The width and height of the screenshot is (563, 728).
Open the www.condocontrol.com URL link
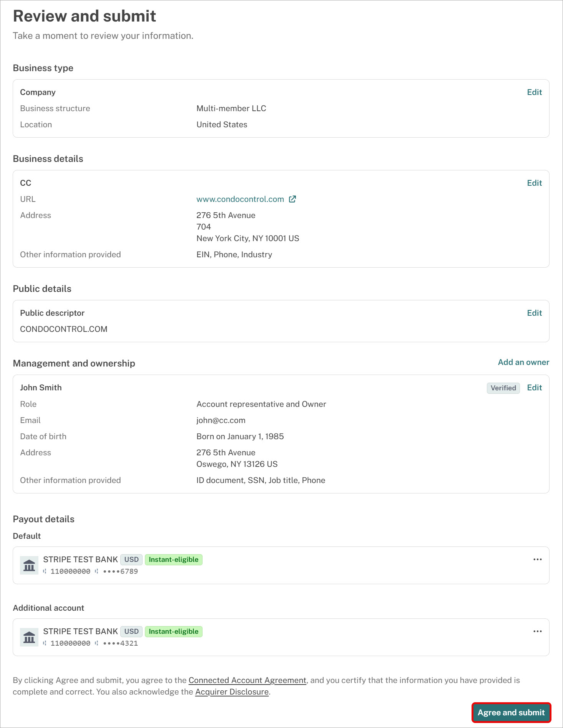tap(240, 199)
